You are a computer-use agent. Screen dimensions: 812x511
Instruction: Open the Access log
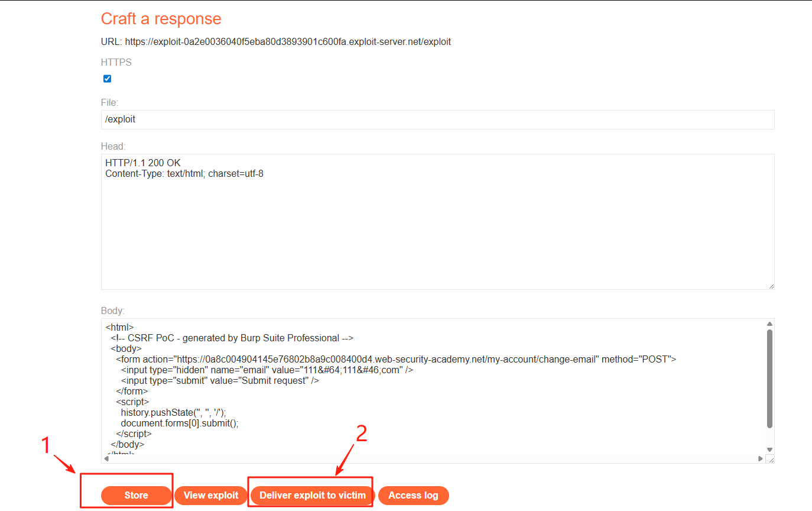pos(413,496)
